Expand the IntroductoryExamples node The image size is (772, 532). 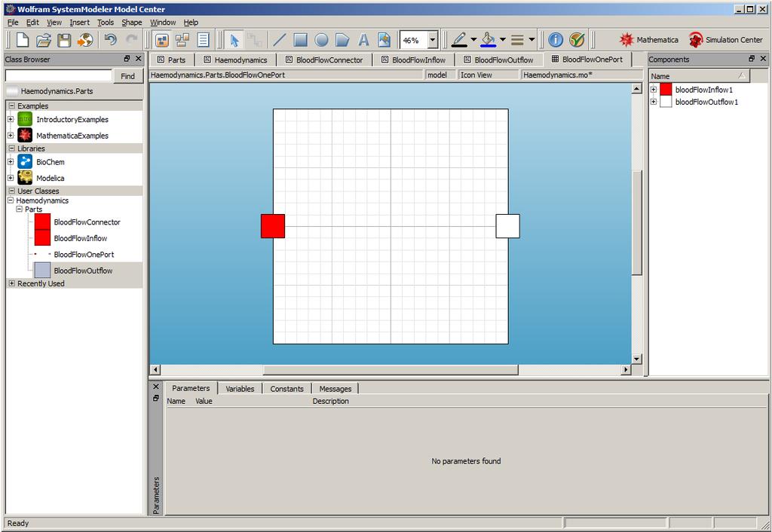pyautogui.click(x=11, y=119)
